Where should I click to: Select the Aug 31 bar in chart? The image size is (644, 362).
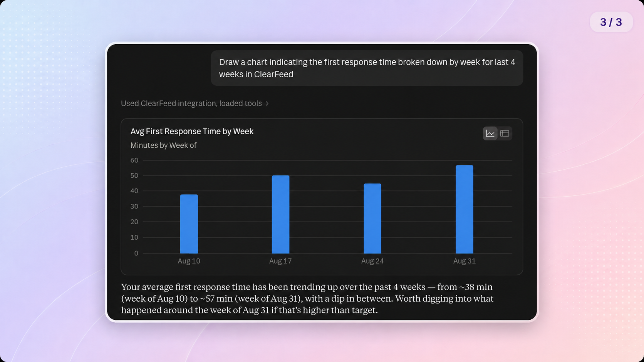coord(465,209)
